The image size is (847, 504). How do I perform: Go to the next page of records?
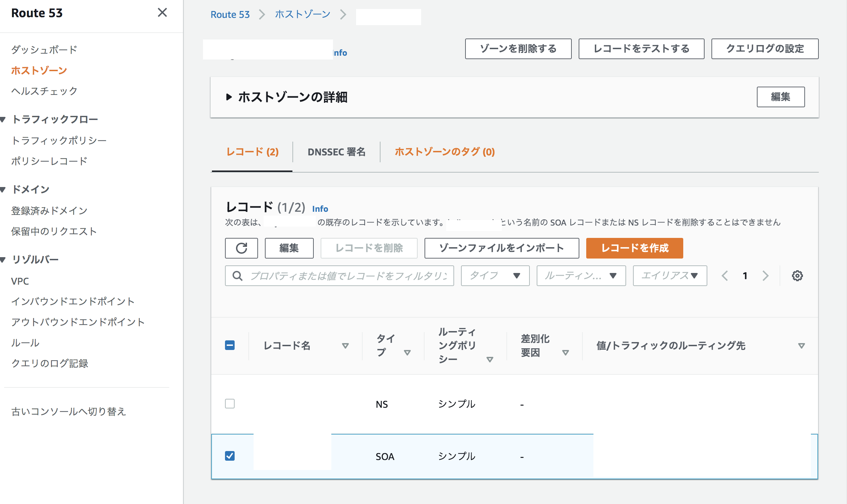pos(765,275)
